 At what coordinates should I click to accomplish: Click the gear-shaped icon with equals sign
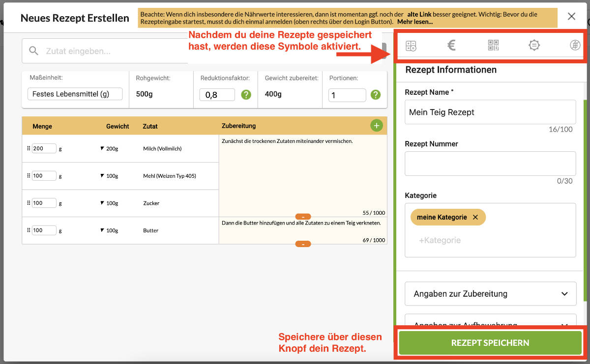point(534,45)
